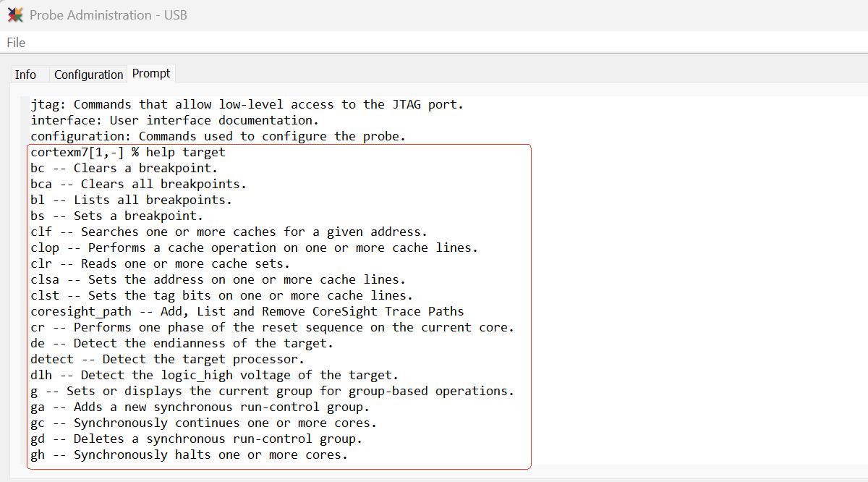This screenshot has width=868, height=482.
Task: Click the 'bc -- Clears a breakpoint' line
Action: click(124, 169)
